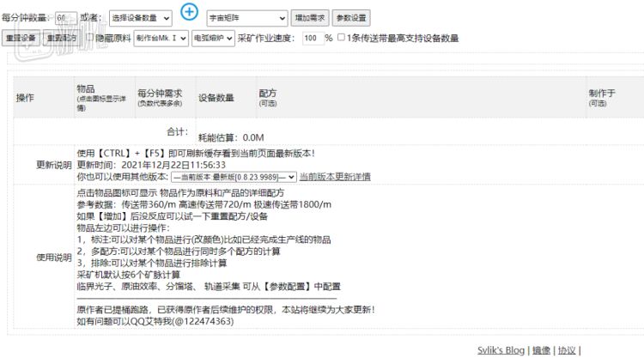Expand the 电弧熔炉 smelter dropdown

click(x=213, y=39)
